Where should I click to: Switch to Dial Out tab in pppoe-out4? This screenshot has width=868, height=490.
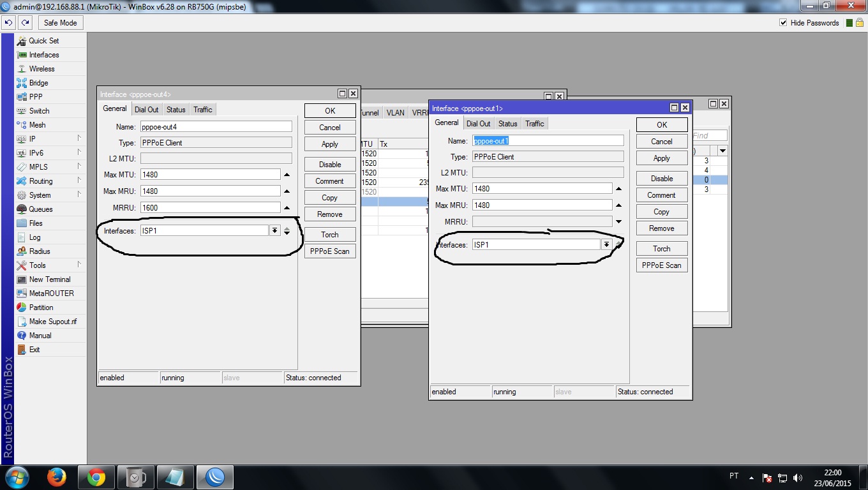[x=147, y=110]
